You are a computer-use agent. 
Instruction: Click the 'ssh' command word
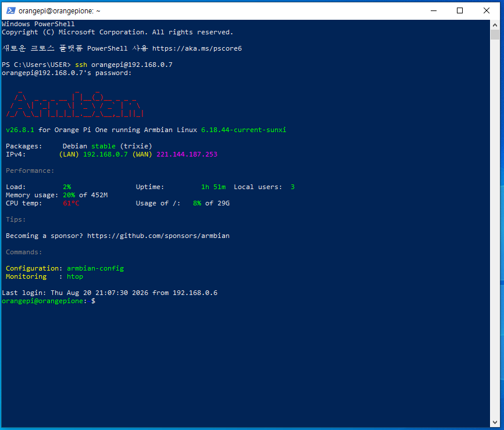click(81, 65)
